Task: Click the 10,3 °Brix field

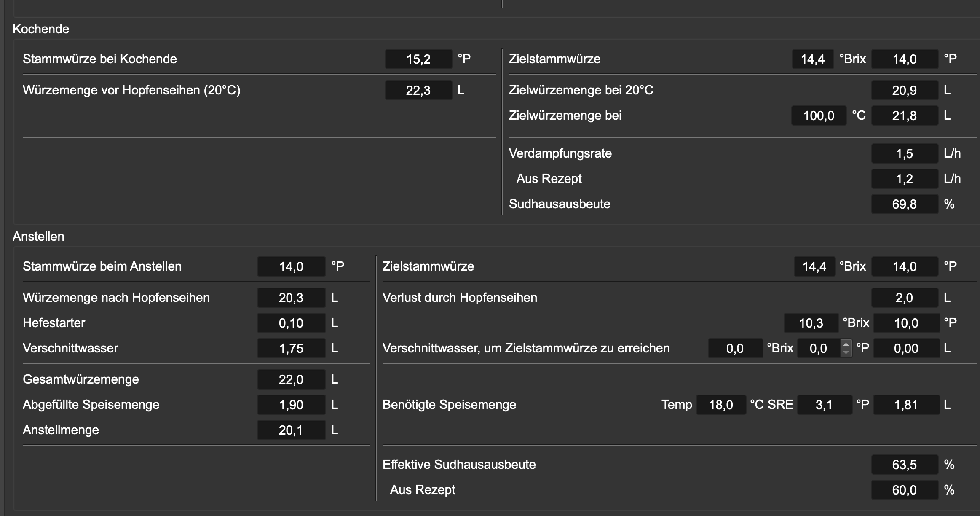Action: [x=811, y=323]
